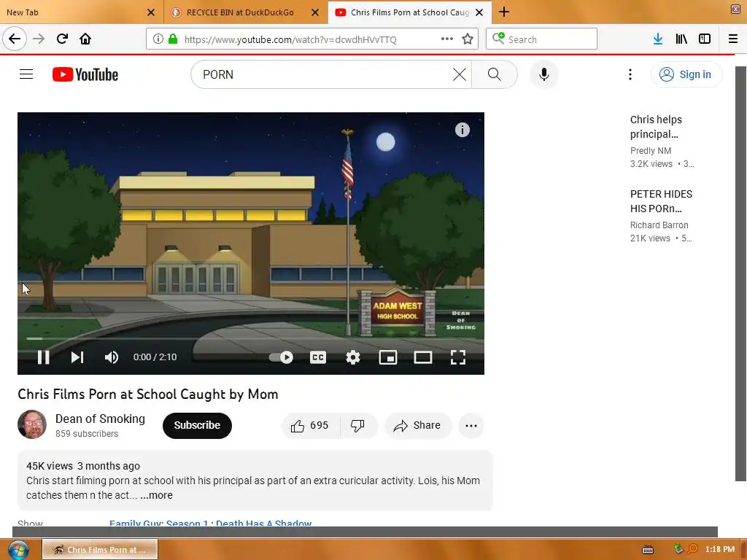Toggle the browser sidebar view
747x560 pixels.
pos(705,39)
